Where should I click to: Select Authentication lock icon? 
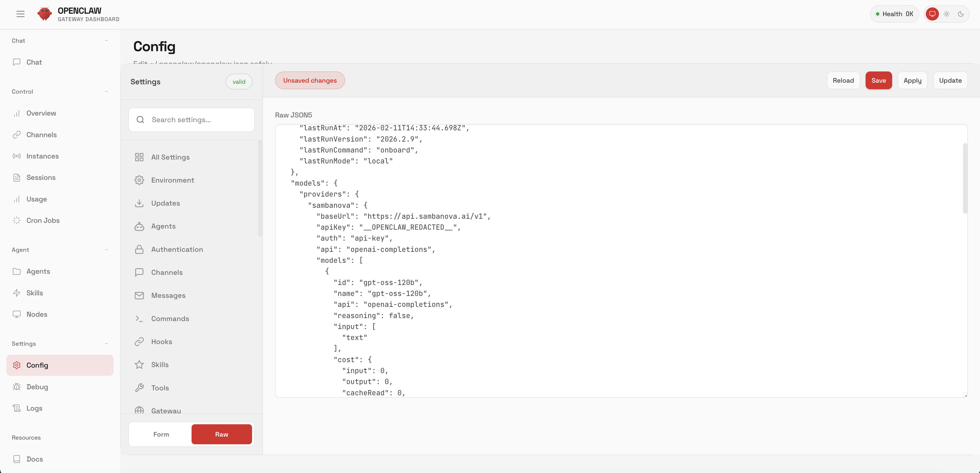[139, 249]
